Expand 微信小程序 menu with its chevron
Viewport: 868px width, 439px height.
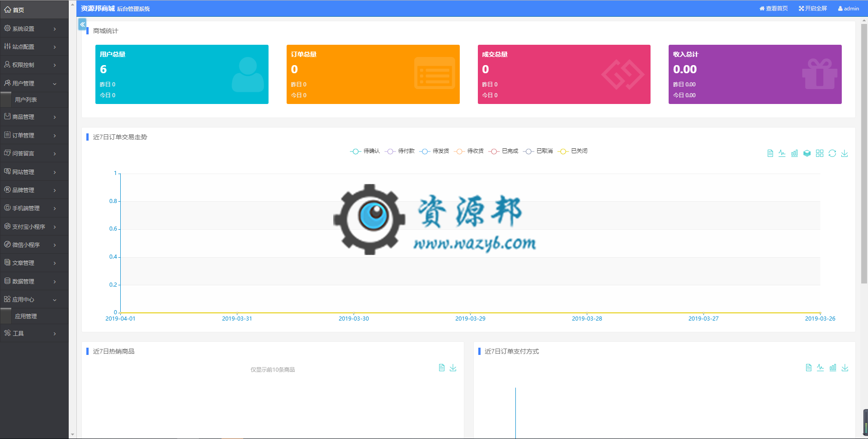pos(55,245)
